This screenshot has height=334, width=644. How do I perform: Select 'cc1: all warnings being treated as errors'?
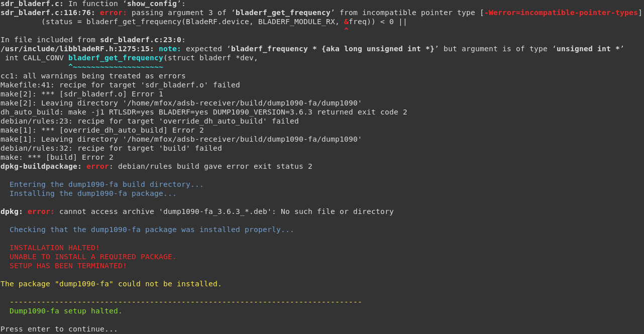[x=93, y=76]
